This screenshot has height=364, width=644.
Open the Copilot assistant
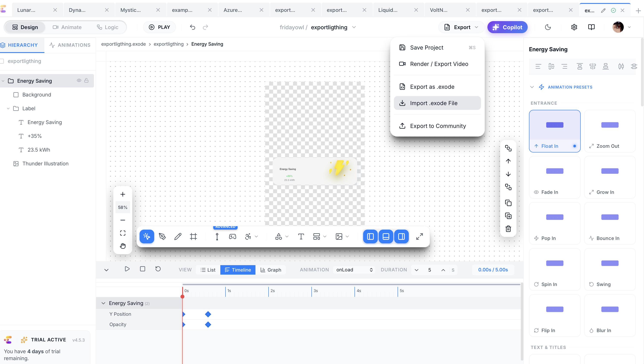[507, 27]
